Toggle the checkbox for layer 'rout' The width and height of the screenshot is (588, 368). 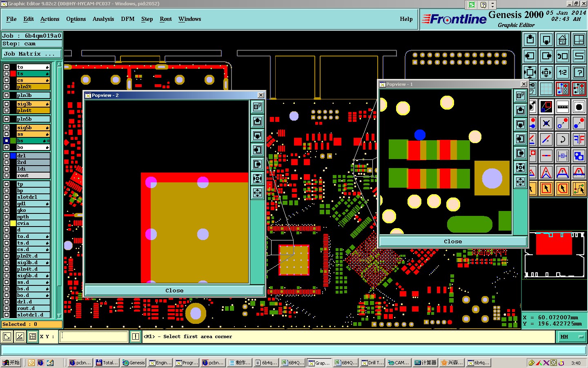point(7,175)
